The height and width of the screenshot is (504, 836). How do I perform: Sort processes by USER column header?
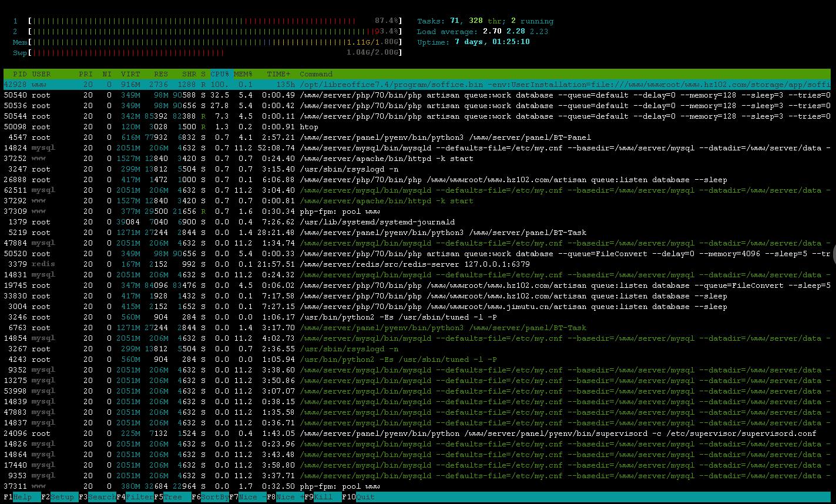(x=41, y=74)
